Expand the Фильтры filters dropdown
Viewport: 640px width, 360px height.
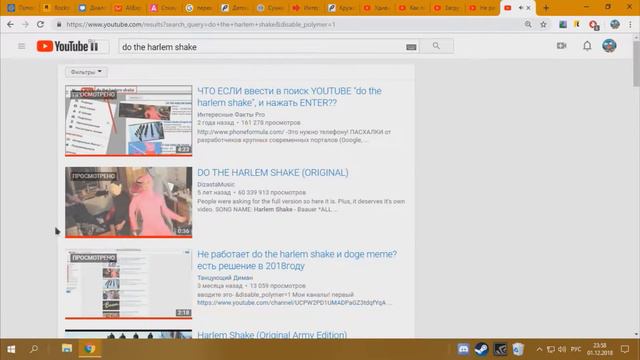coord(86,72)
